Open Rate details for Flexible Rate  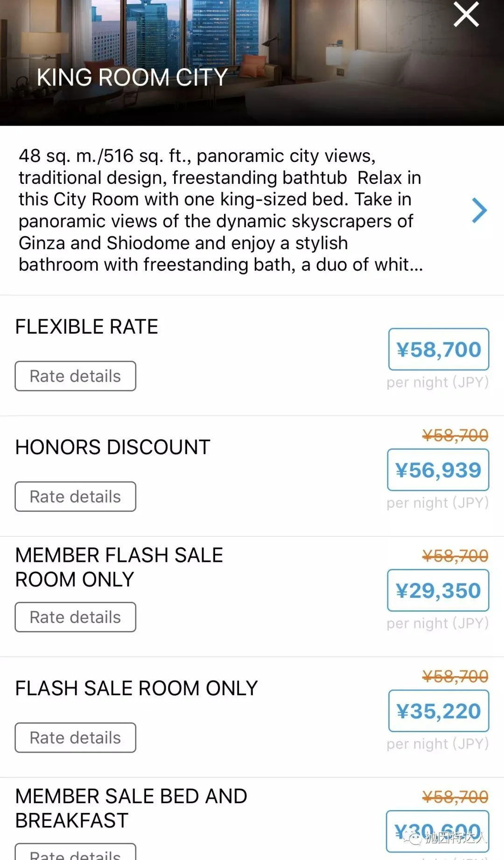[x=75, y=376]
